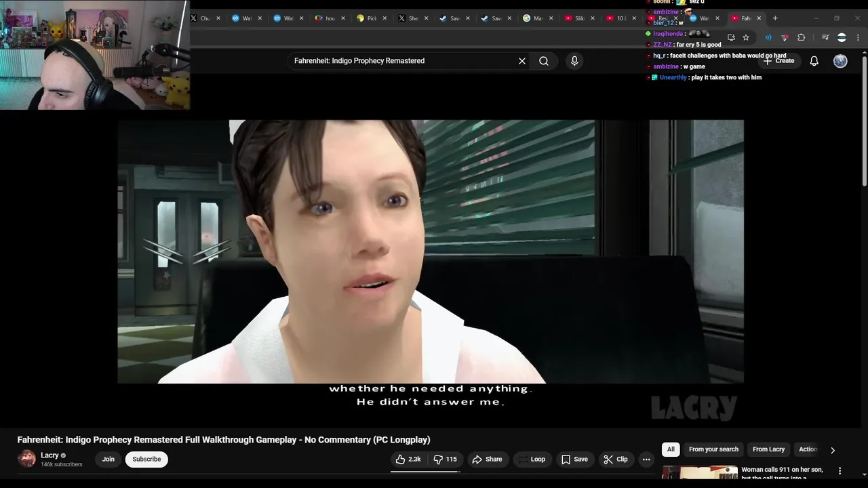The width and height of the screenshot is (868, 488).
Task: Clear the YouTube search box text
Action: coord(522,61)
